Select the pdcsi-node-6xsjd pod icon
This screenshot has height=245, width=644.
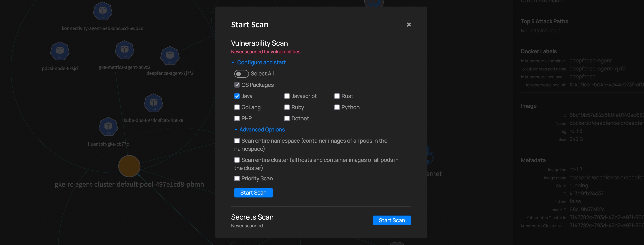[60, 51]
